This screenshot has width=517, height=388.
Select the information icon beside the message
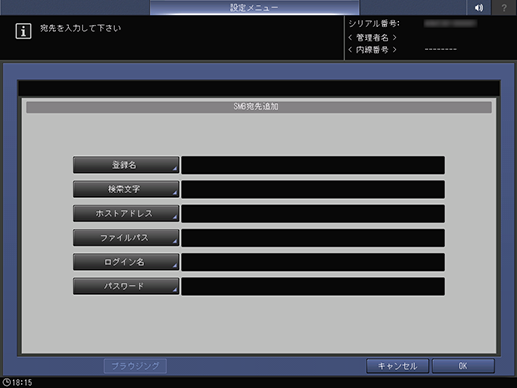click(23, 31)
